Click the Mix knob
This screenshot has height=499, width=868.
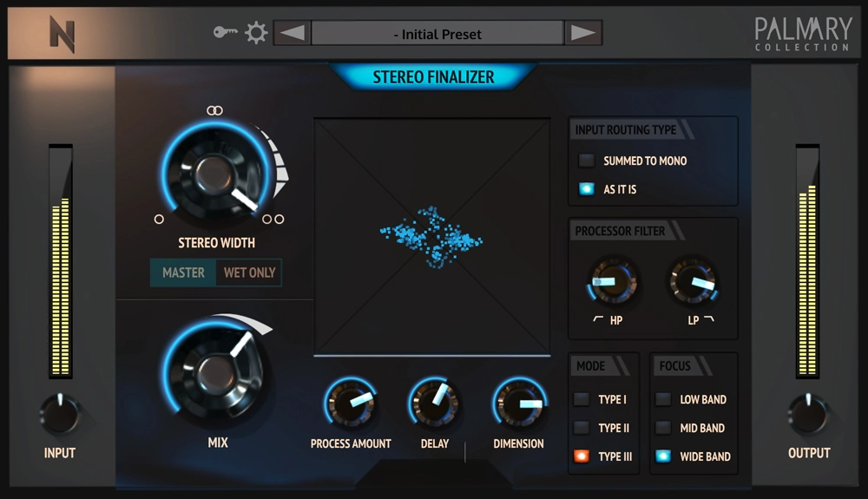(x=213, y=371)
